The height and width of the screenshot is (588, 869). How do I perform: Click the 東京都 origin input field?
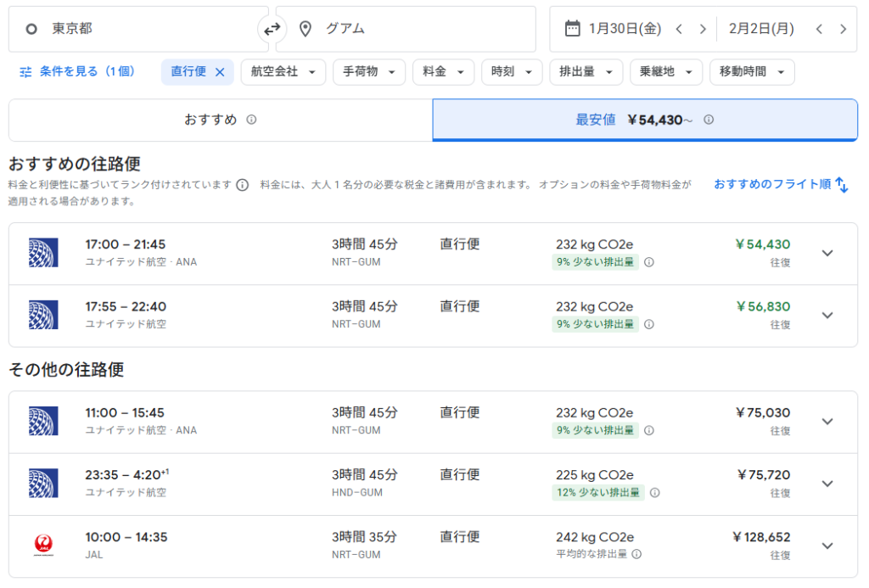pos(136,29)
